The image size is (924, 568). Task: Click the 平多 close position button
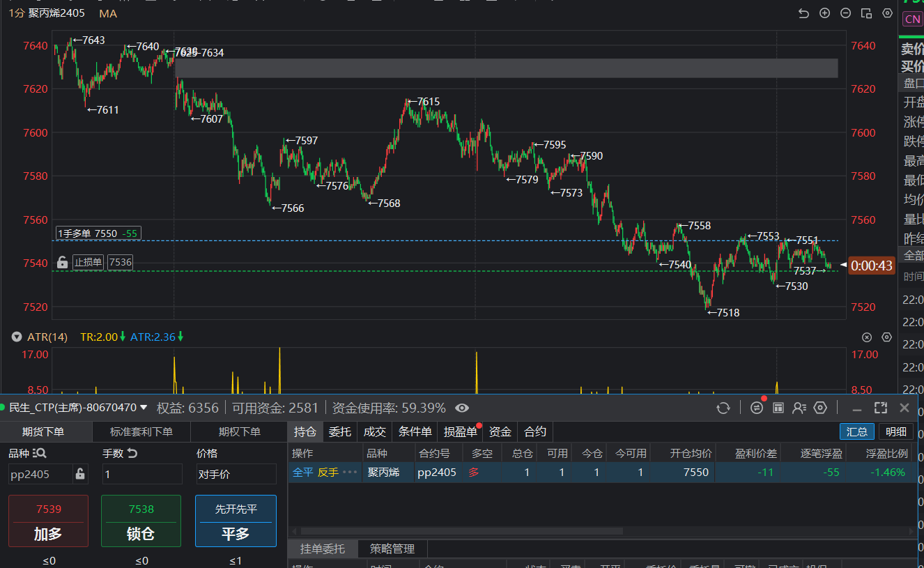[x=236, y=521]
